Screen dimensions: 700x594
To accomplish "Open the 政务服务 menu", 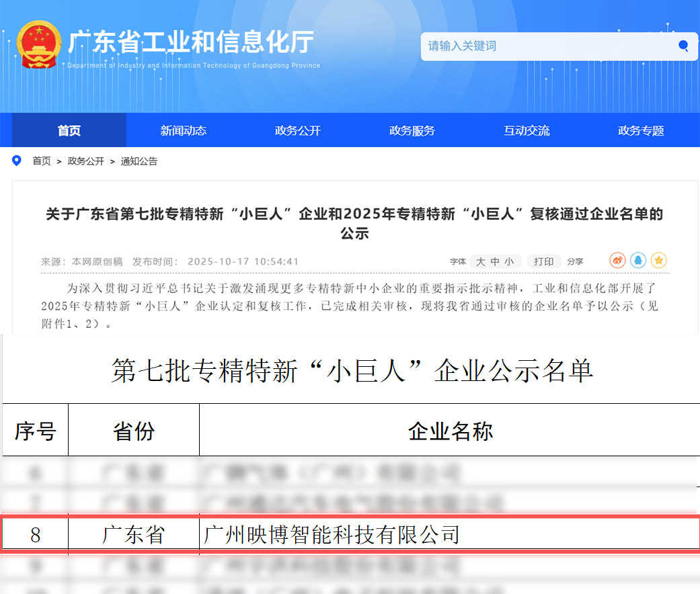I will pyautogui.click(x=411, y=130).
